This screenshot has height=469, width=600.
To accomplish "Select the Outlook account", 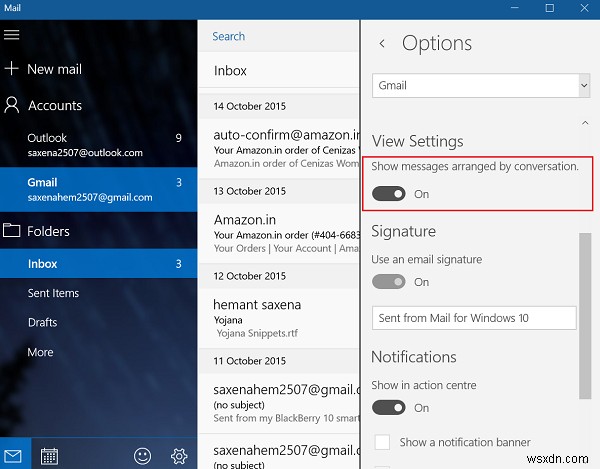I will pyautogui.click(x=99, y=145).
